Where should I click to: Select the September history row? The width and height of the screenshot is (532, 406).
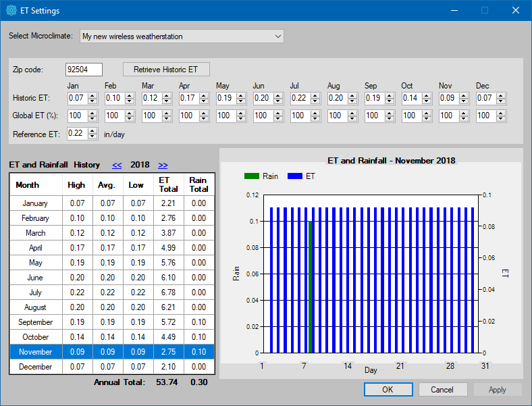click(x=112, y=322)
